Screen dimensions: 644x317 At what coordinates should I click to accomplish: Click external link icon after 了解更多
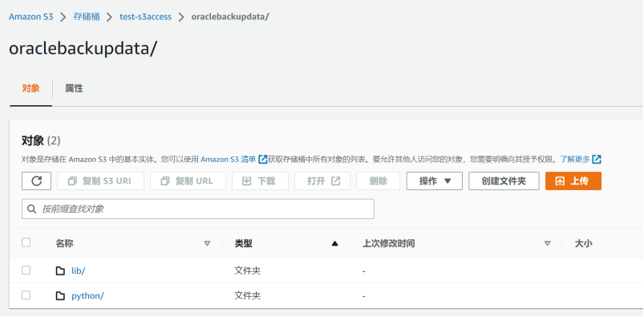point(597,159)
